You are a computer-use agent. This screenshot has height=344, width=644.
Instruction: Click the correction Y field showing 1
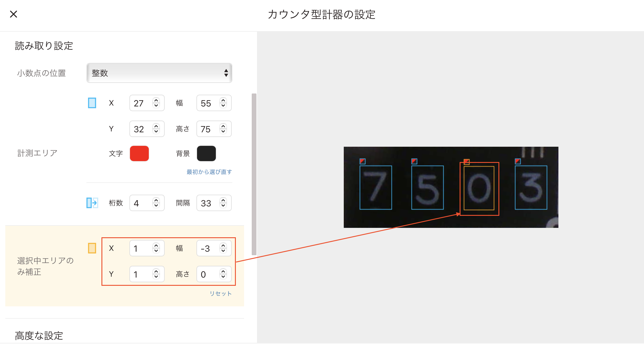pyautogui.click(x=147, y=274)
